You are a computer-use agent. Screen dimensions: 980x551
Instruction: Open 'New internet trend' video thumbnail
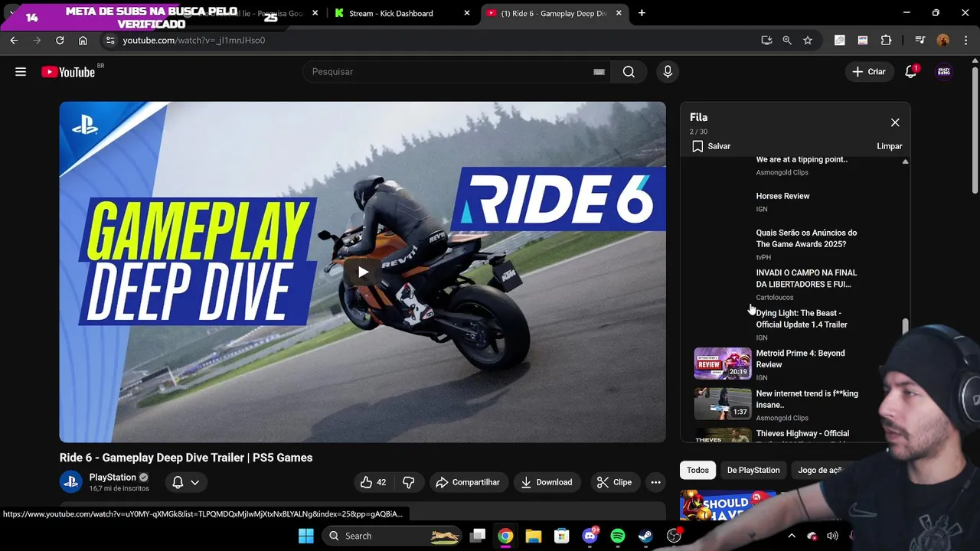click(723, 404)
